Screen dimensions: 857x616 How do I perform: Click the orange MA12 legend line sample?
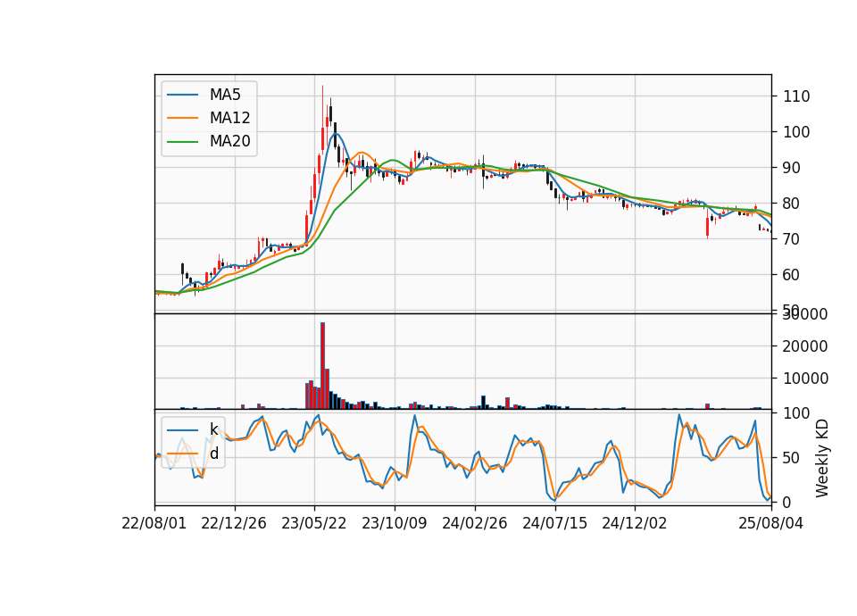[182, 118]
